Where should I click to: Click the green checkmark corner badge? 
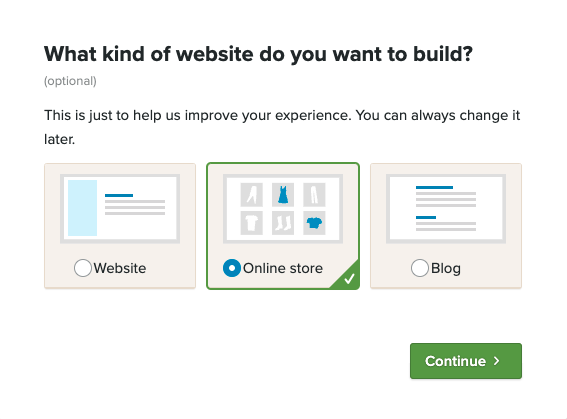[348, 278]
